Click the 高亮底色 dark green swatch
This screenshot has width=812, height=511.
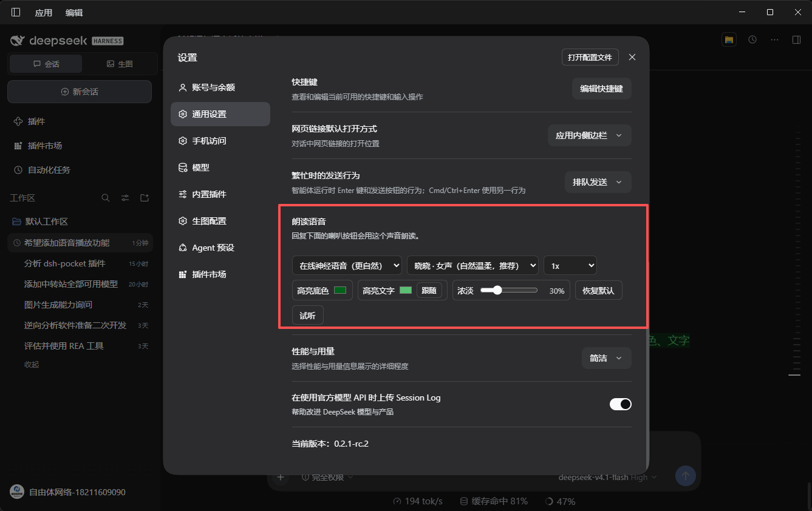tap(340, 291)
